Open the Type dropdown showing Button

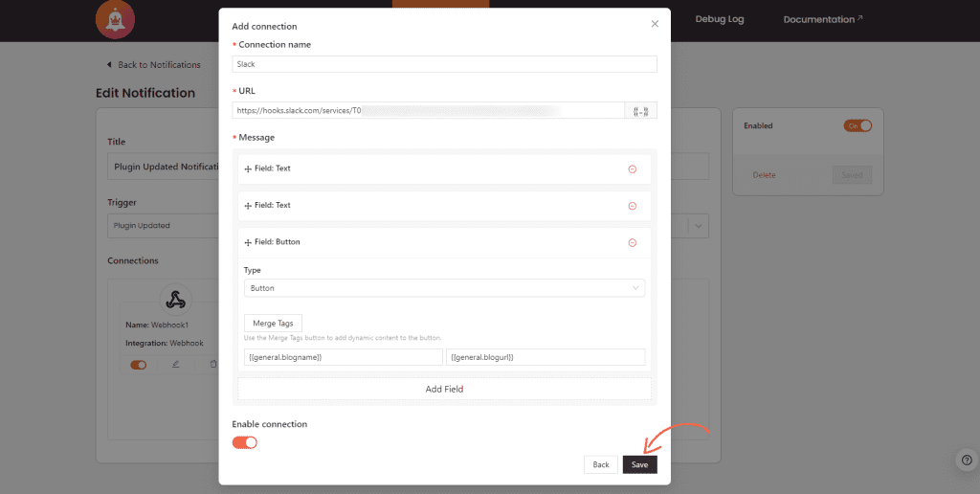444,288
